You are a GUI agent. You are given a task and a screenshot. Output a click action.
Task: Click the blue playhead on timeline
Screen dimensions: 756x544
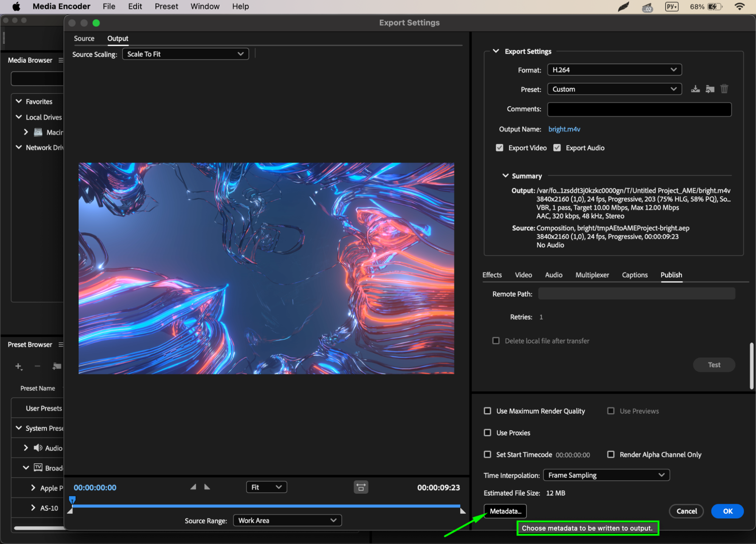72,500
